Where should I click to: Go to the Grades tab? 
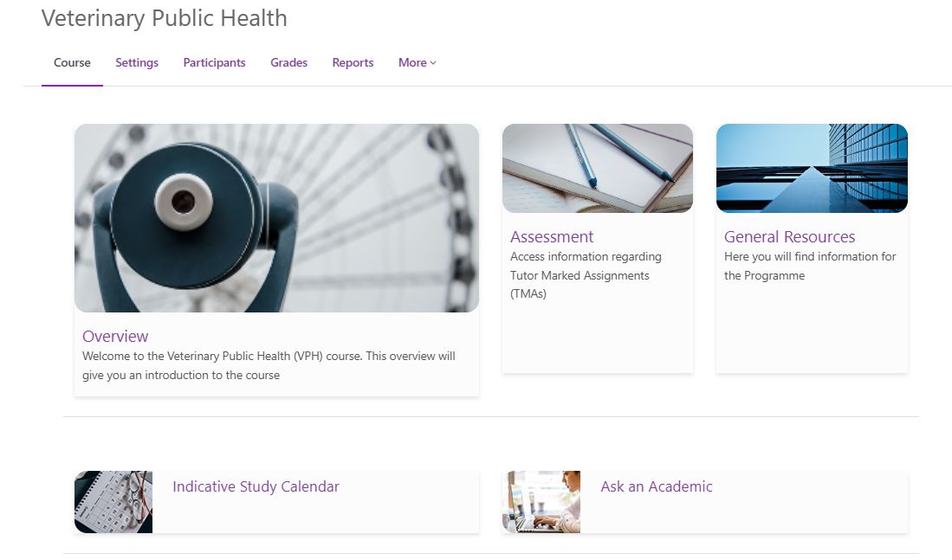[289, 62]
